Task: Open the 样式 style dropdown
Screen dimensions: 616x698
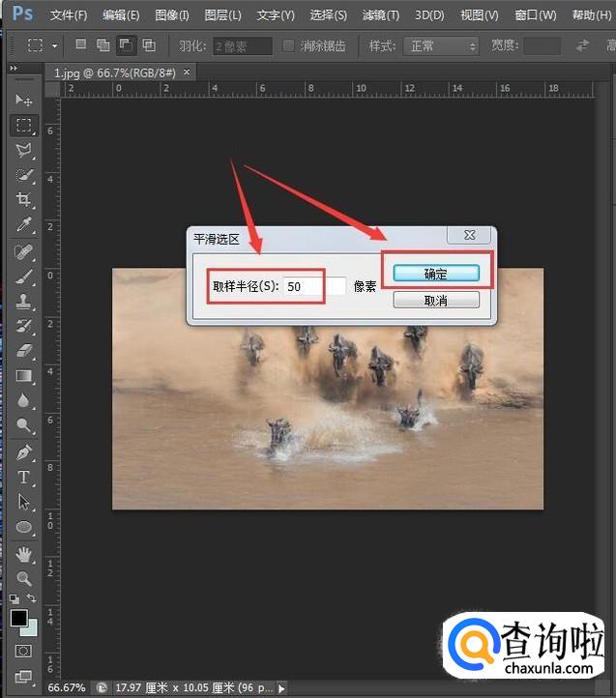Action: click(x=443, y=45)
